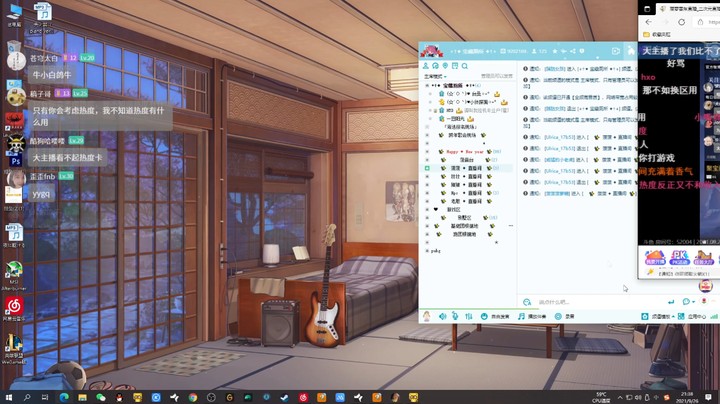The height and width of the screenshot is (404, 720).
Task: Expand the pubg channel node
Action: click(x=427, y=251)
